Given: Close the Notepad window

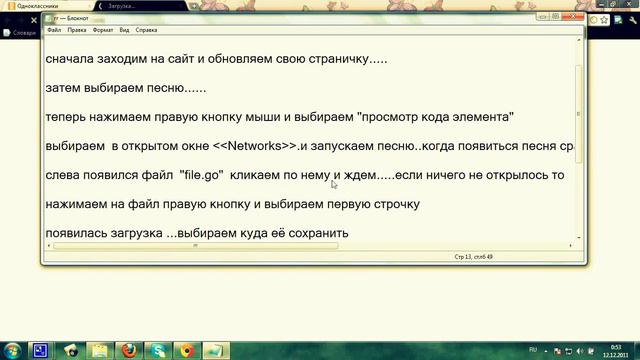Looking at the screenshot, I should [573, 17].
